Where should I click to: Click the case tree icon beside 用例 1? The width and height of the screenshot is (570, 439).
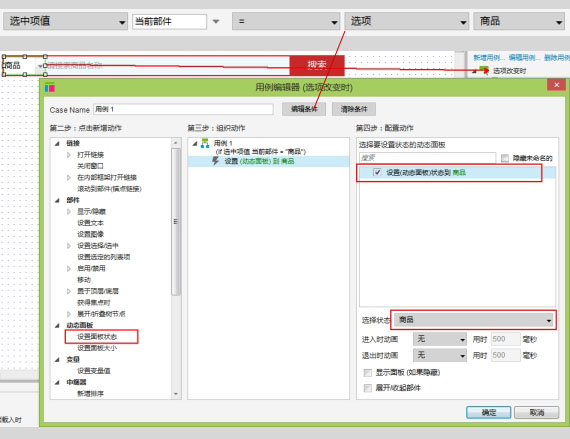click(205, 143)
